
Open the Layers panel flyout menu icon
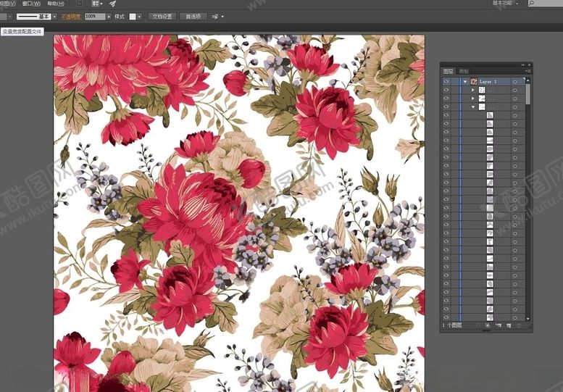pos(527,71)
